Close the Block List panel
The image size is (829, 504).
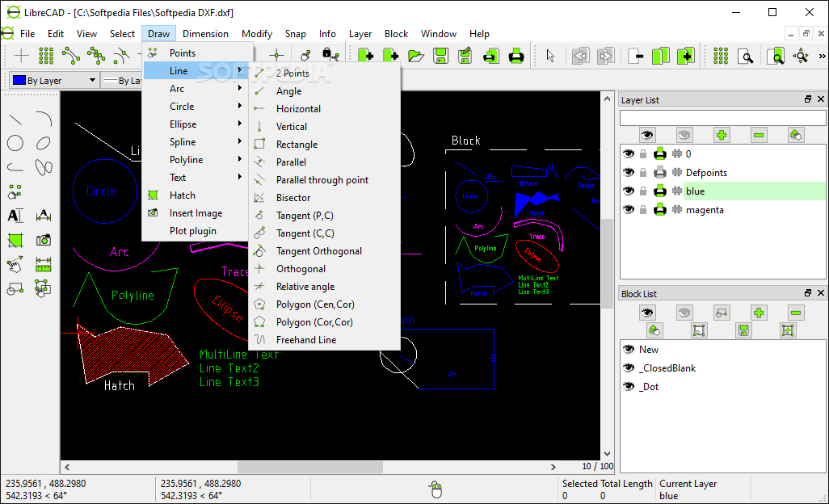coord(821,292)
